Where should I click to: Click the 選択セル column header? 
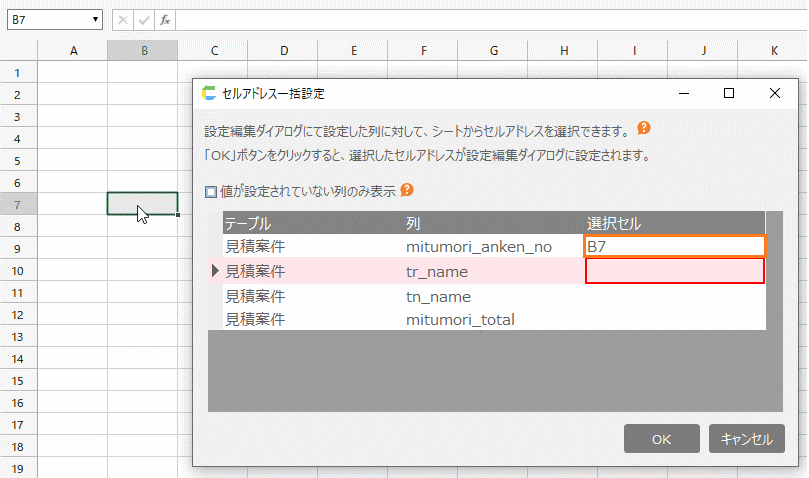[614, 223]
